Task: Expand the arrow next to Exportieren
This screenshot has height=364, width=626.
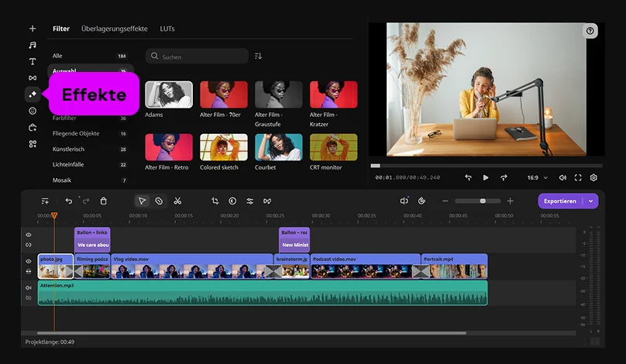Action: (592, 201)
